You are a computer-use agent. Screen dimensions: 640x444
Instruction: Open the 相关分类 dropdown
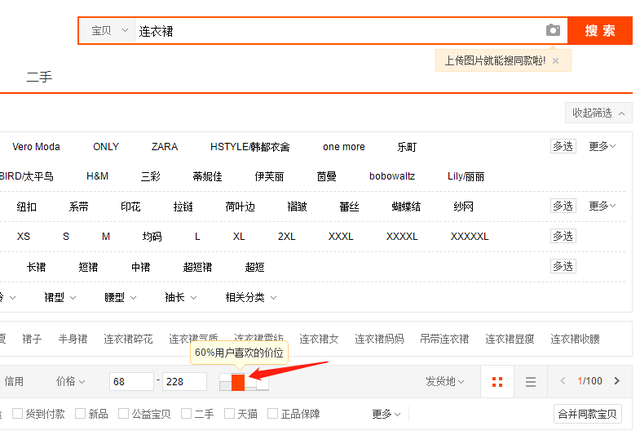tap(251, 297)
